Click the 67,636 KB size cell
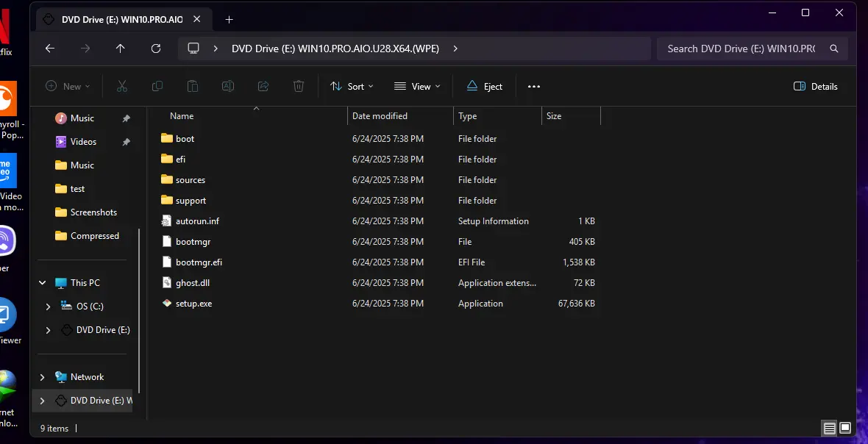The height and width of the screenshot is (444, 868). pyautogui.click(x=577, y=304)
